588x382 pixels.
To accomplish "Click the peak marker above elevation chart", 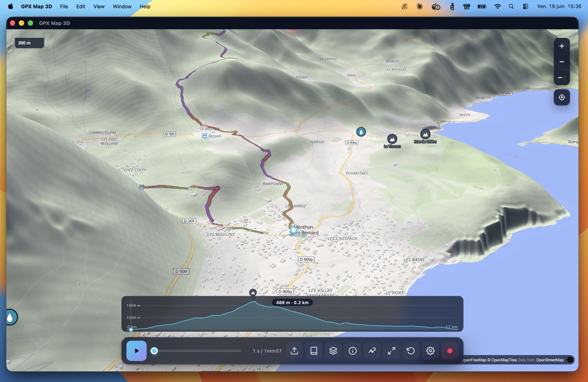I will pos(253,292).
